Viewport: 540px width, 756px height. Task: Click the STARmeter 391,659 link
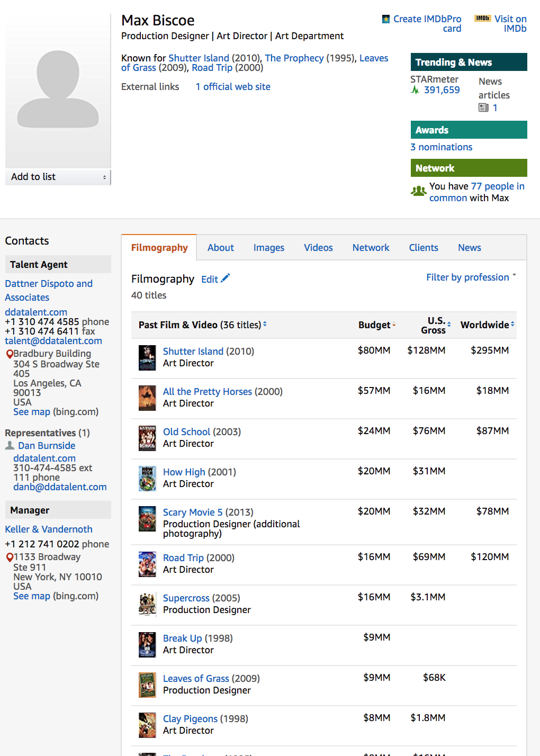[x=442, y=90]
